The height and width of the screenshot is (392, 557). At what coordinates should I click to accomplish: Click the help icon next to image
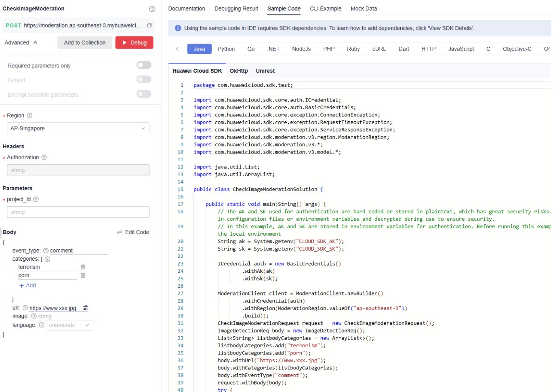coord(34,316)
